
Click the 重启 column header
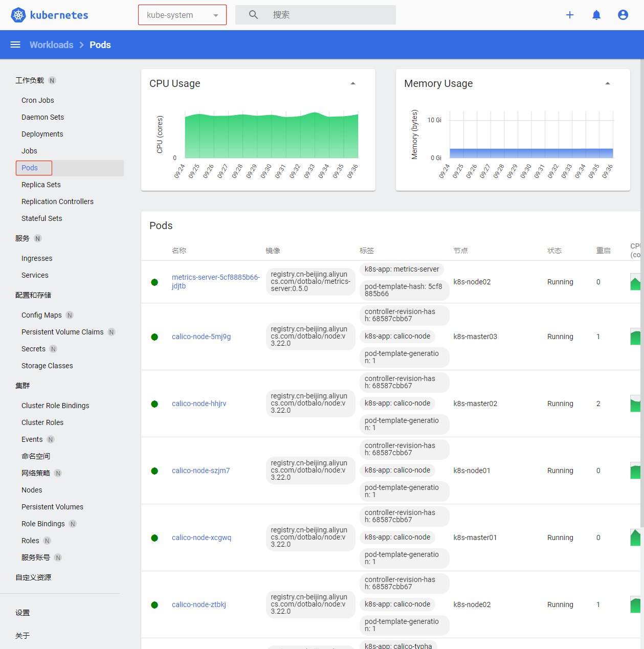[604, 251]
